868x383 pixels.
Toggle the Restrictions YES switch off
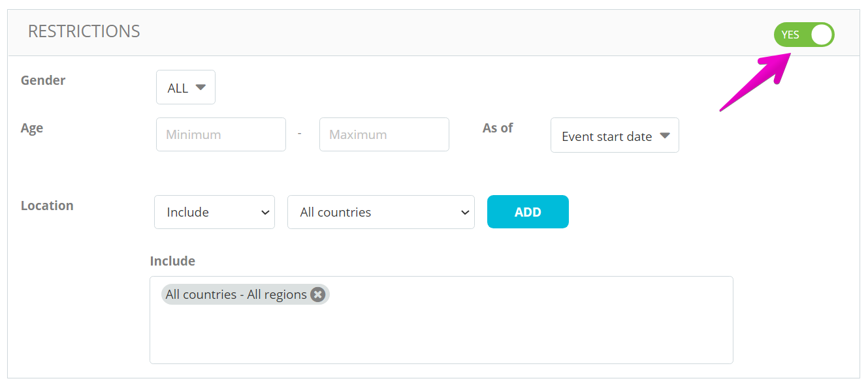804,35
